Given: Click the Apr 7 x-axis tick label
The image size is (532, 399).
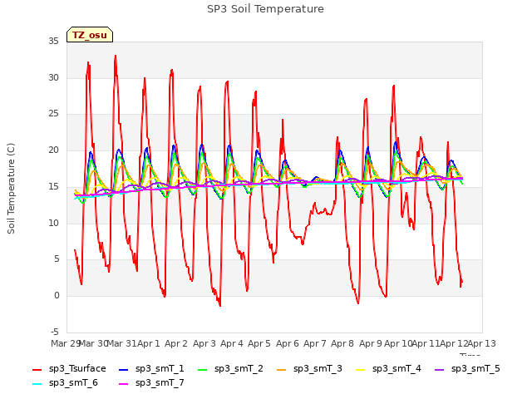Looking at the screenshot, I should point(315,343).
